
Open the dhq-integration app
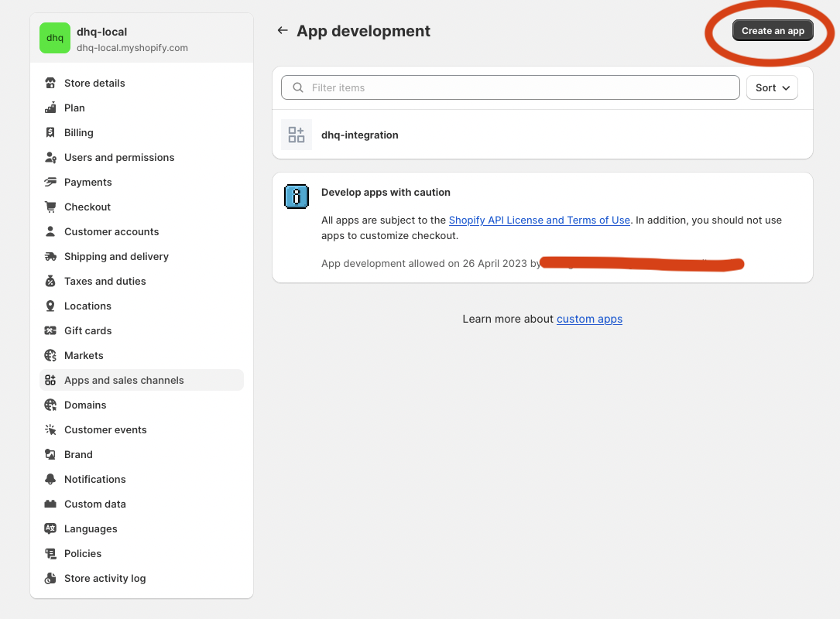[x=543, y=135]
